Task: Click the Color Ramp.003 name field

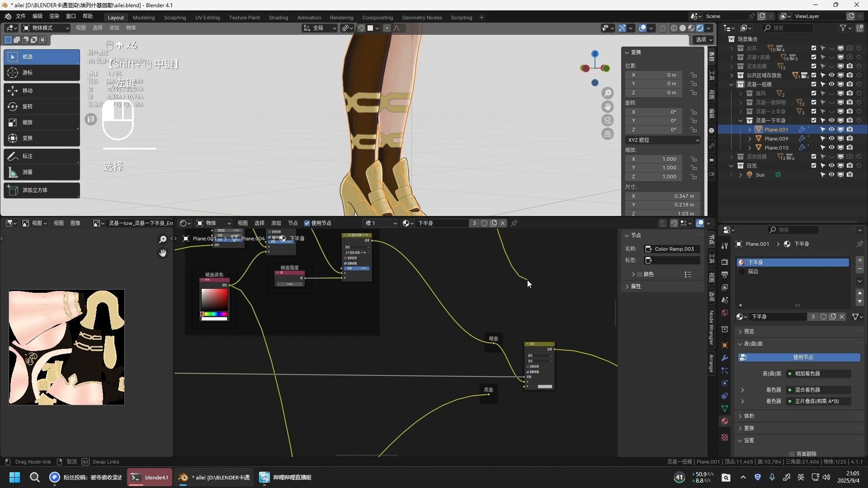Action: click(672, 249)
